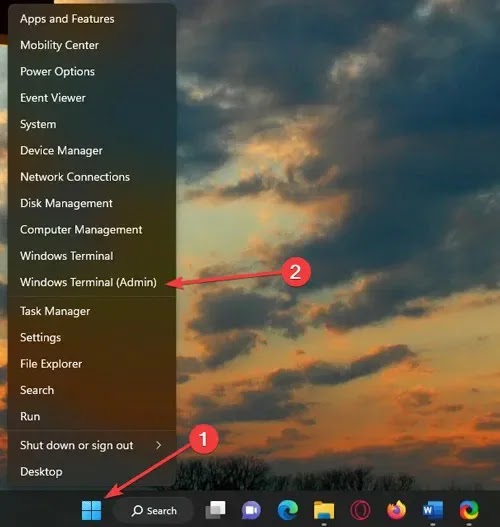Click the colorful circular app icon after Word
The image size is (500, 527).
[x=469, y=510]
